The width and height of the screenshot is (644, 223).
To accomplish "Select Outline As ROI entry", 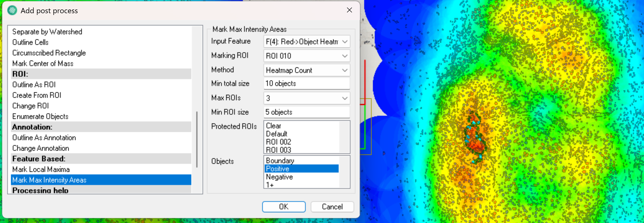I will (101, 85).
